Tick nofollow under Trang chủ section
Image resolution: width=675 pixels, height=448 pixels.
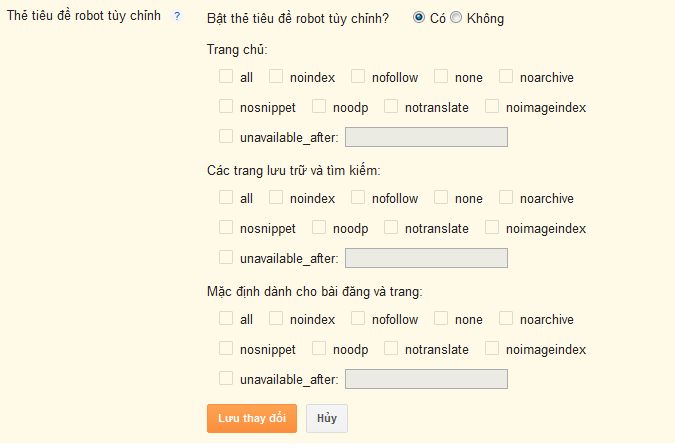point(358,76)
